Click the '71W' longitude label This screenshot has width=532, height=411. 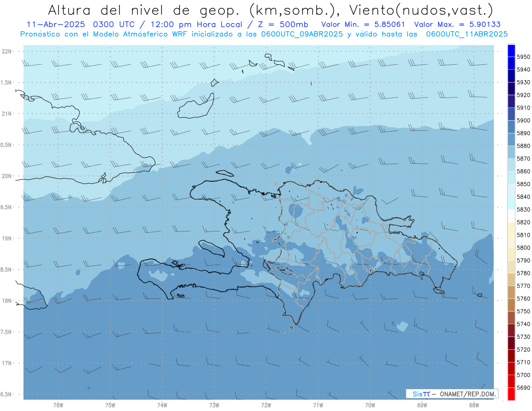pos(318,405)
